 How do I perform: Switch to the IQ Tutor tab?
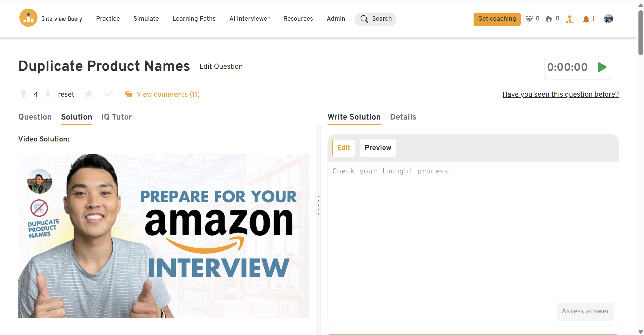point(117,117)
